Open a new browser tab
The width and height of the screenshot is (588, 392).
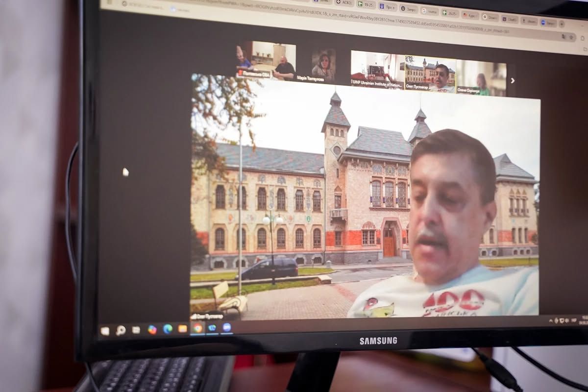tap(562, 24)
